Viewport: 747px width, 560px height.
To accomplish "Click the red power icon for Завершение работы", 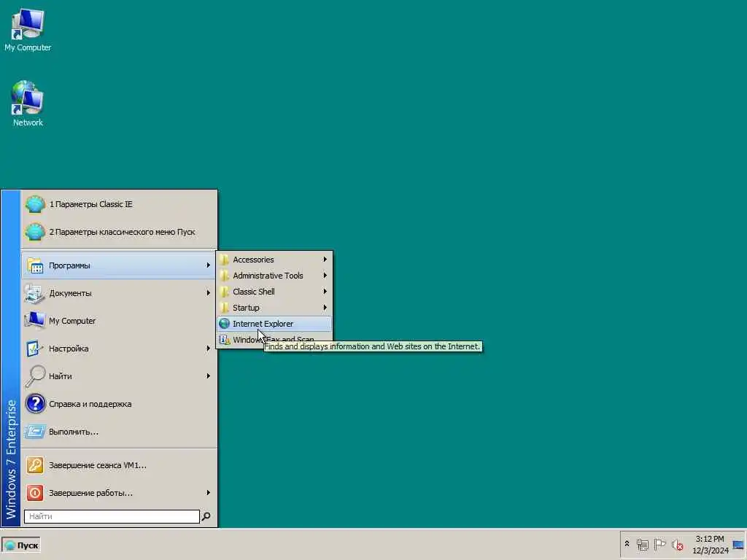I will [35, 493].
